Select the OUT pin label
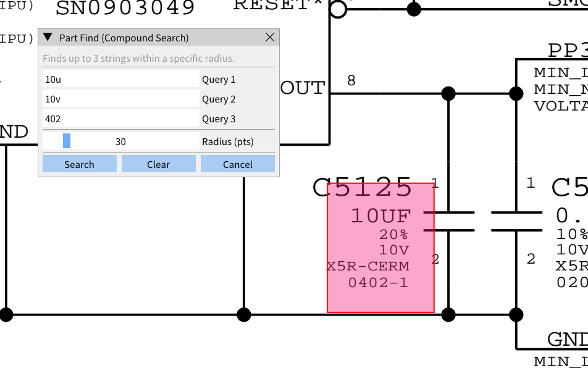The height and width of the screenshot is (368, 588). pos(303,88)
